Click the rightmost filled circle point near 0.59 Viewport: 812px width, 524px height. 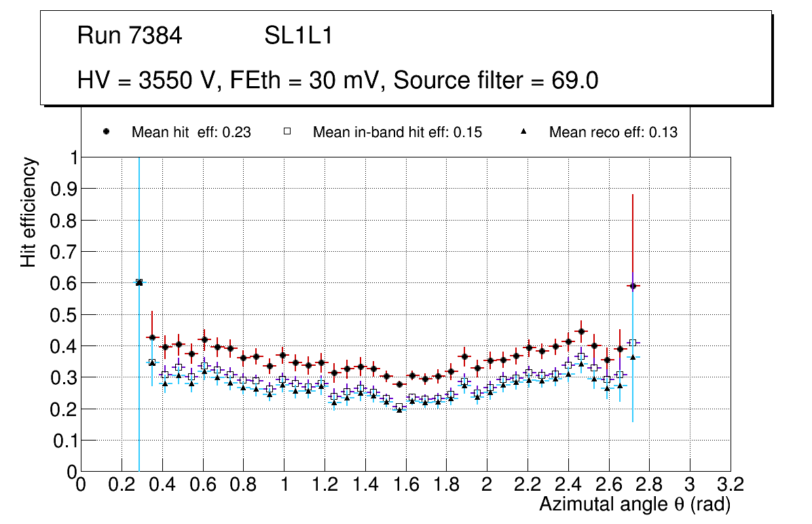tap(633, 286)
